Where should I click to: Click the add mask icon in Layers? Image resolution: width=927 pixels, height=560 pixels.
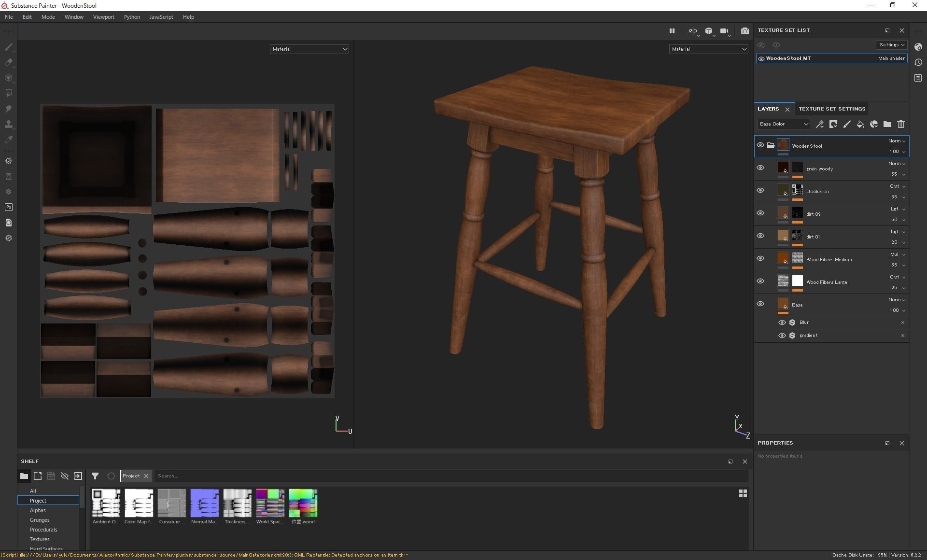(833, 125)
